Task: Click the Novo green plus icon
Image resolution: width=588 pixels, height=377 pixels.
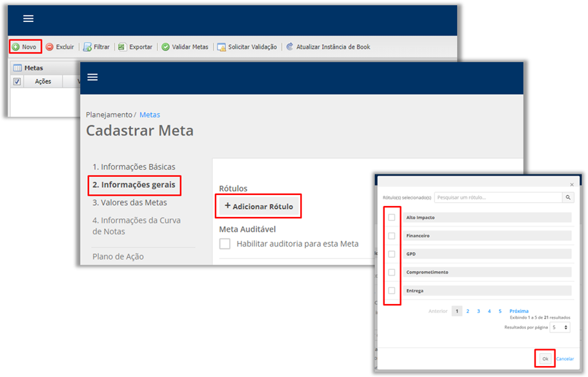Action: click(x=15, y=47)
